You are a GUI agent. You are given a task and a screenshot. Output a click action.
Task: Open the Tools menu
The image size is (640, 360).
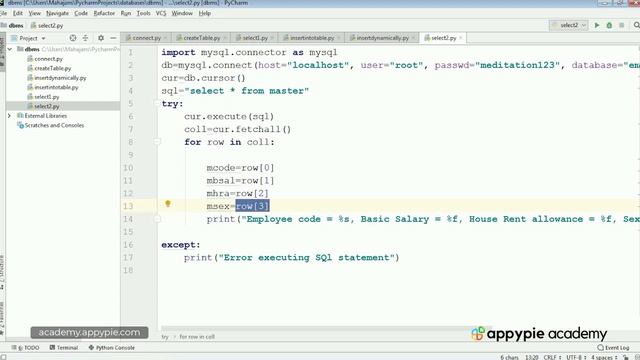pyautogui.click(x=143, y=13)
